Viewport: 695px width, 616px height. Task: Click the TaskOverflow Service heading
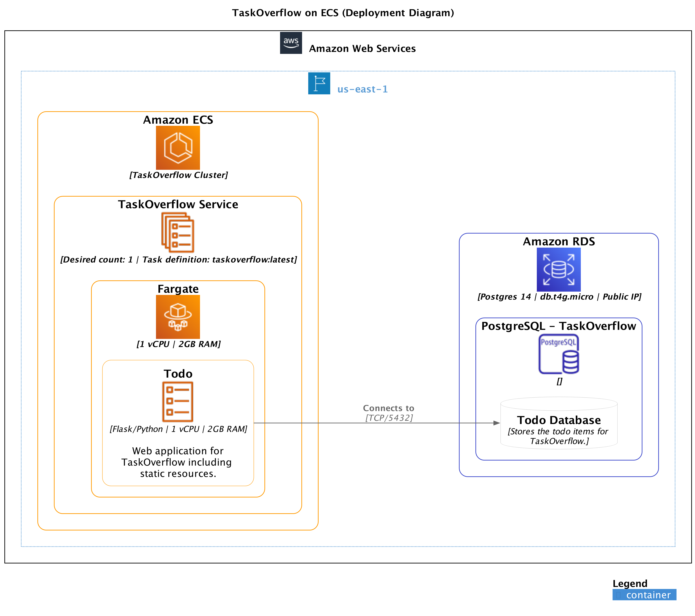178,204
